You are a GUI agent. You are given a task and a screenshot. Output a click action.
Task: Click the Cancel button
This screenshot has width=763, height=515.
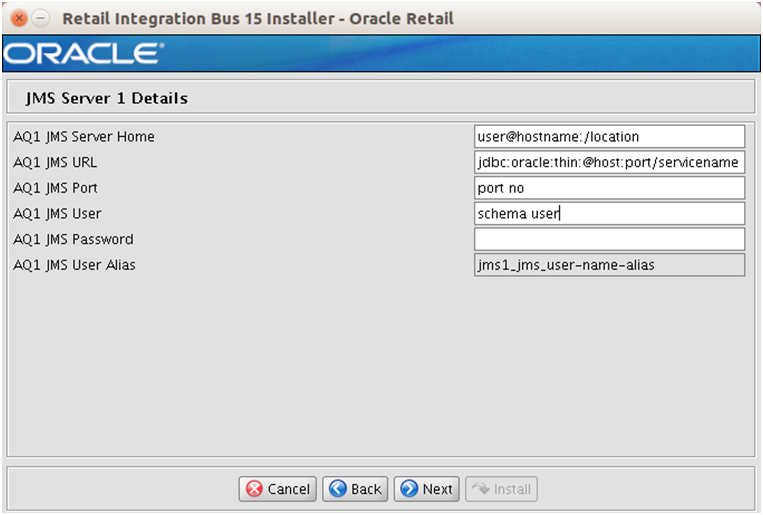[277, 489]
